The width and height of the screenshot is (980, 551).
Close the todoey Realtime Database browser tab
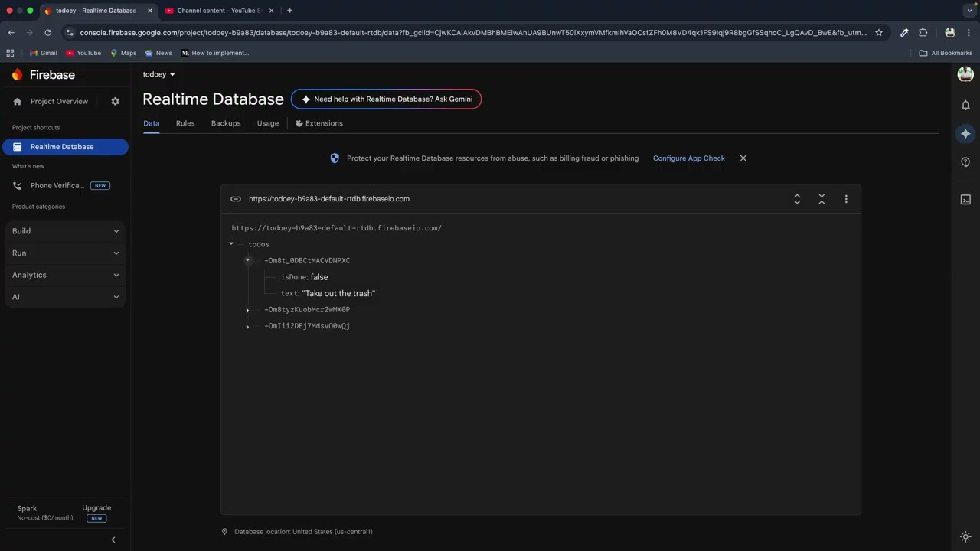[x=150, y=11]
